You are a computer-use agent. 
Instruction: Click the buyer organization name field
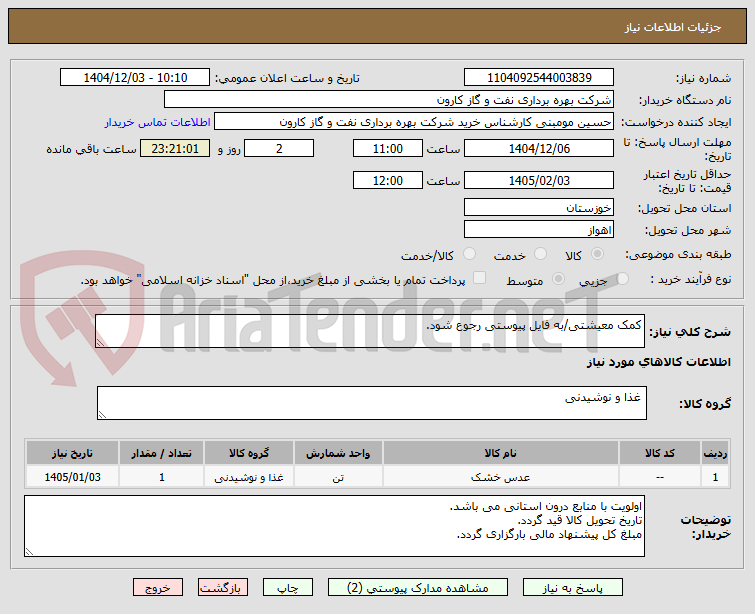(389, 100)
